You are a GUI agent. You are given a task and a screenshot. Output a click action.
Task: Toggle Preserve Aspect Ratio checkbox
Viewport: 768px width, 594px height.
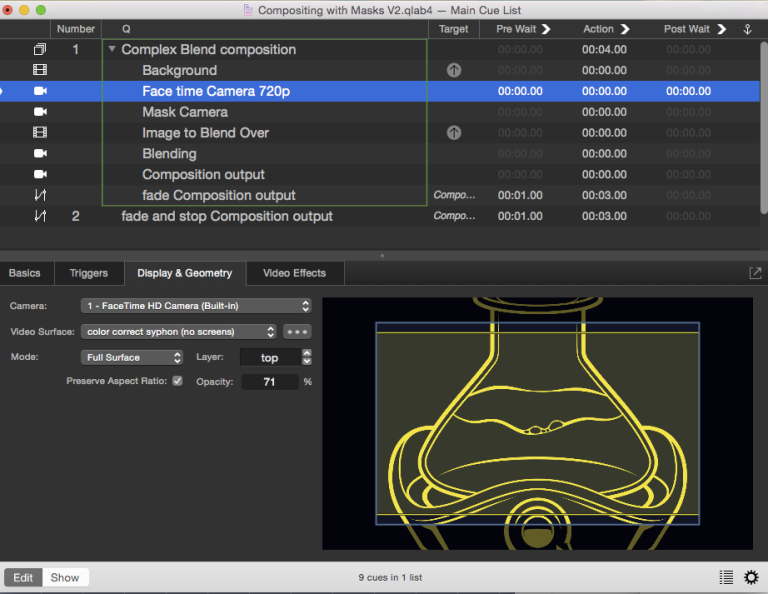click(178, 381)
